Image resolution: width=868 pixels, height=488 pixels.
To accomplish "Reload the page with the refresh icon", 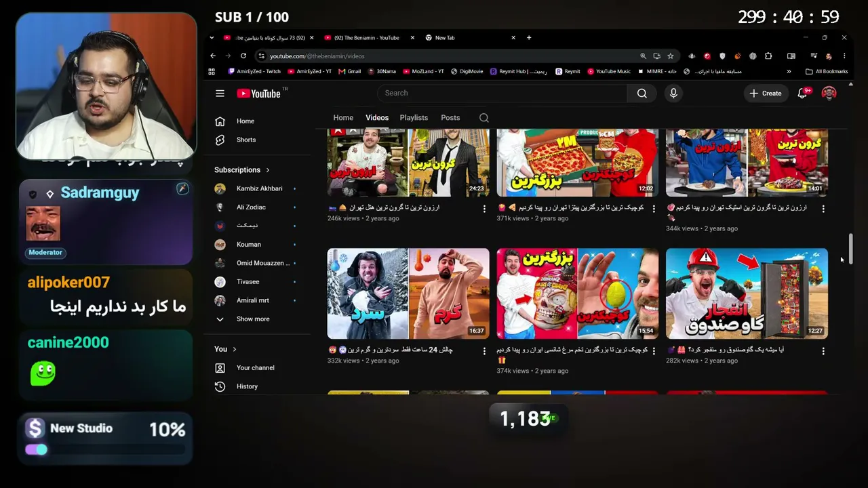I will click(x=243, y=56).
